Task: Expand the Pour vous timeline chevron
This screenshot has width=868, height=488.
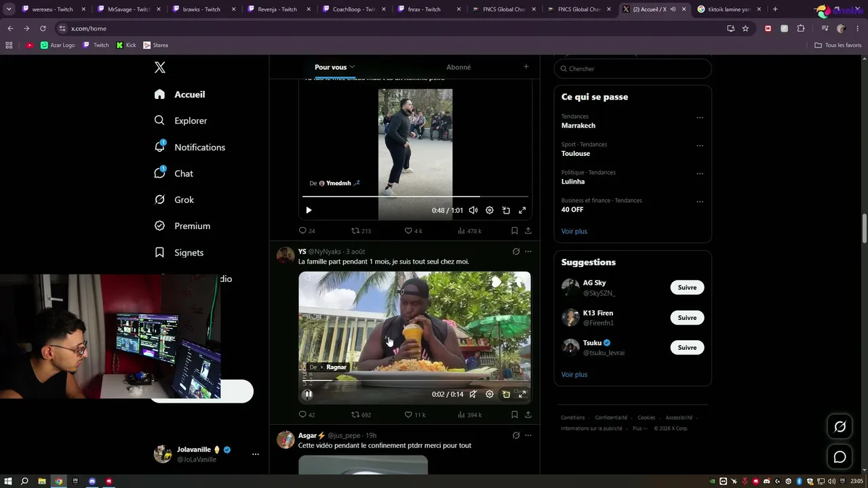Action: [352, 67]
